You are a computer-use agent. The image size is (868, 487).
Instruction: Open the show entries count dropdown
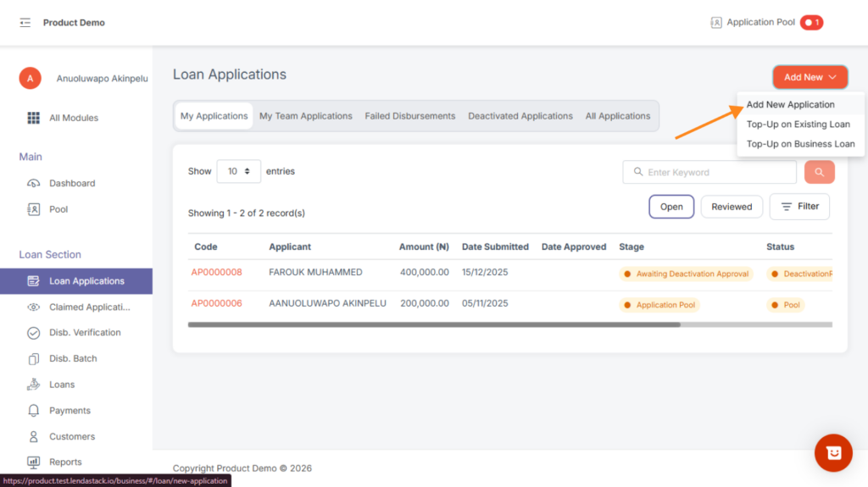click(x=238, y=171)
